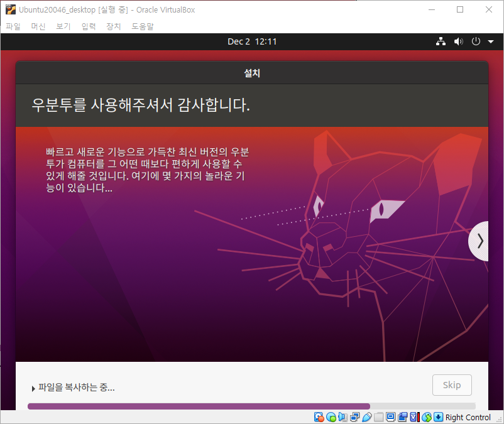
Task: Click the purple installation progress bar
Action: tap(251, 406)
